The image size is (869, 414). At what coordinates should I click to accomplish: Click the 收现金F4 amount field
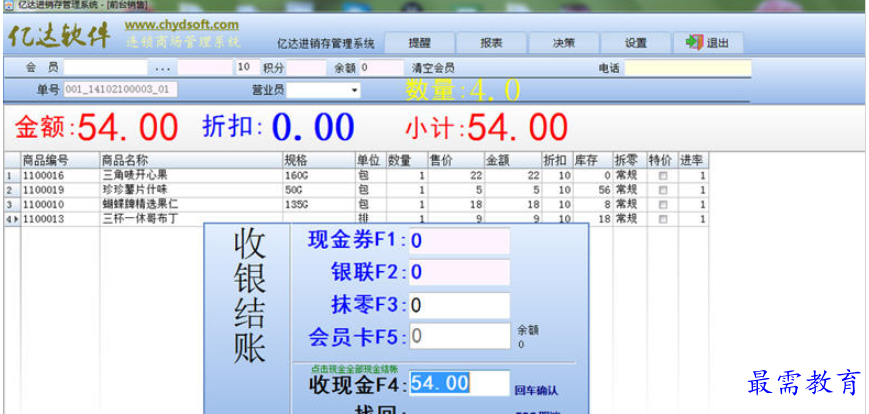pos(459,383)
